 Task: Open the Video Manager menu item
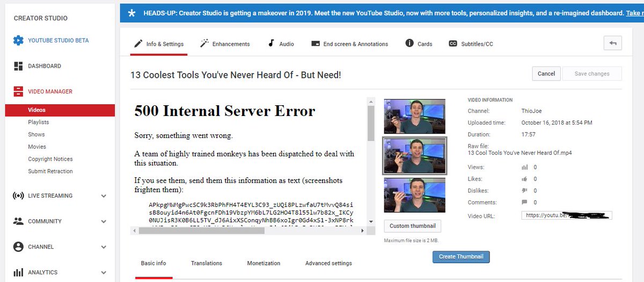(x=50, y=91)
